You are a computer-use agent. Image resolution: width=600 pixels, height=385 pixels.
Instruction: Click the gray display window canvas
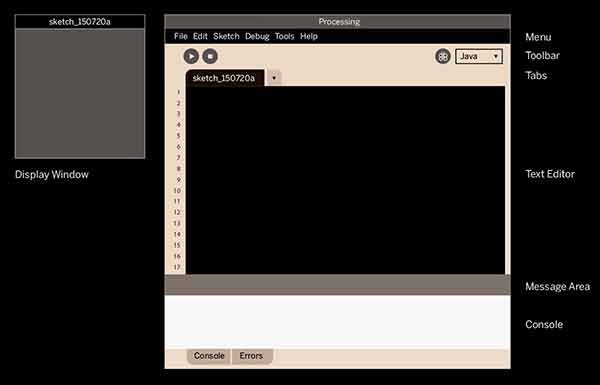coord(80,93)
